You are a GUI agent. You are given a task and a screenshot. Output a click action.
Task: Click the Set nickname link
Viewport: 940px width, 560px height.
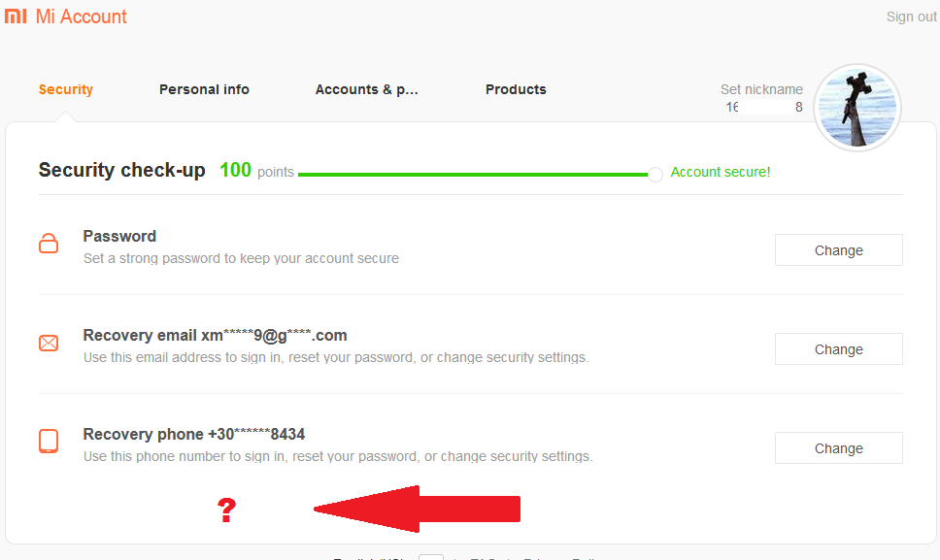click(x=761, y=89)
